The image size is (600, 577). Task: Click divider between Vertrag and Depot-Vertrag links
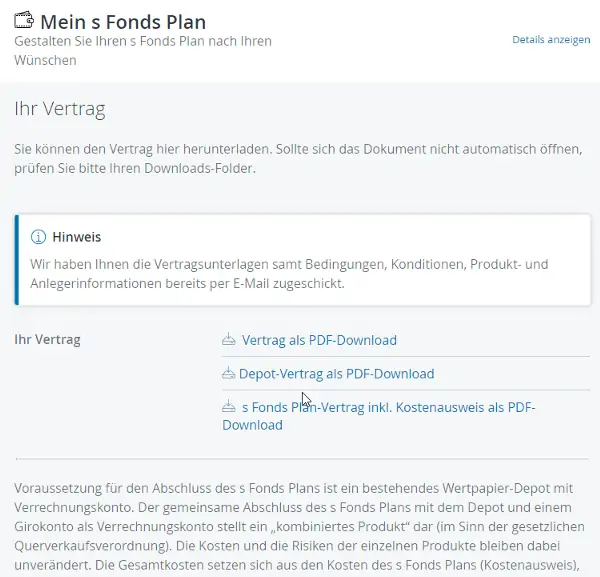tap(406, 357)
